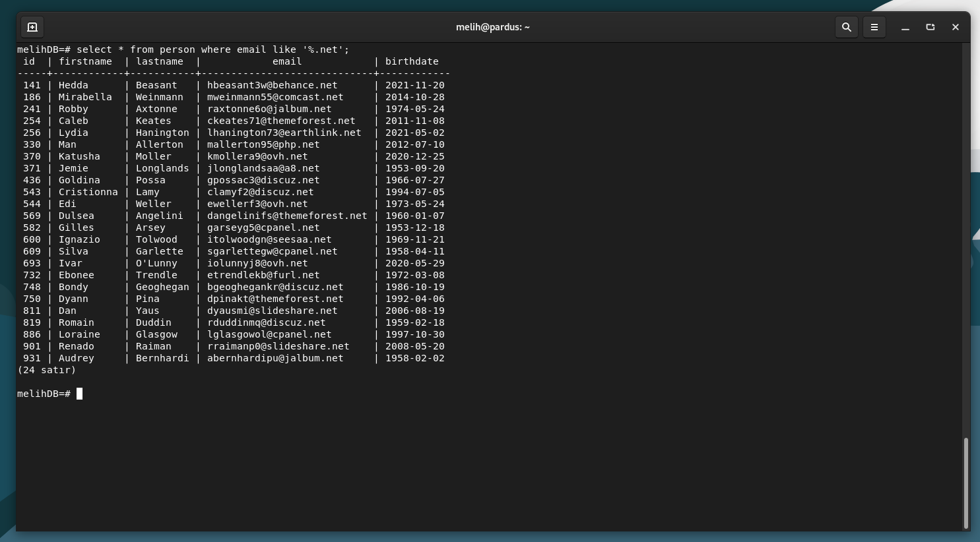Screen dimensions: 980x542
Task: Click lastname Bernhardi
Action: coord(162,358)
